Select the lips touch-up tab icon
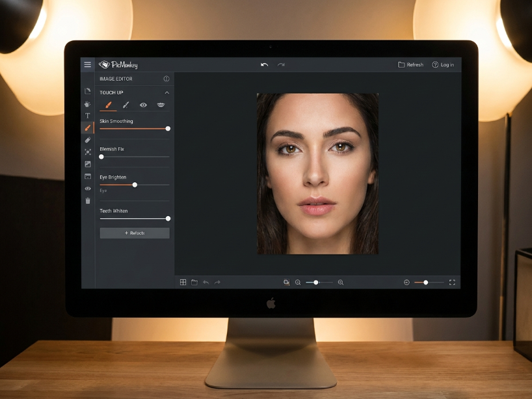532x399 pixels. [x=161, y=105]
